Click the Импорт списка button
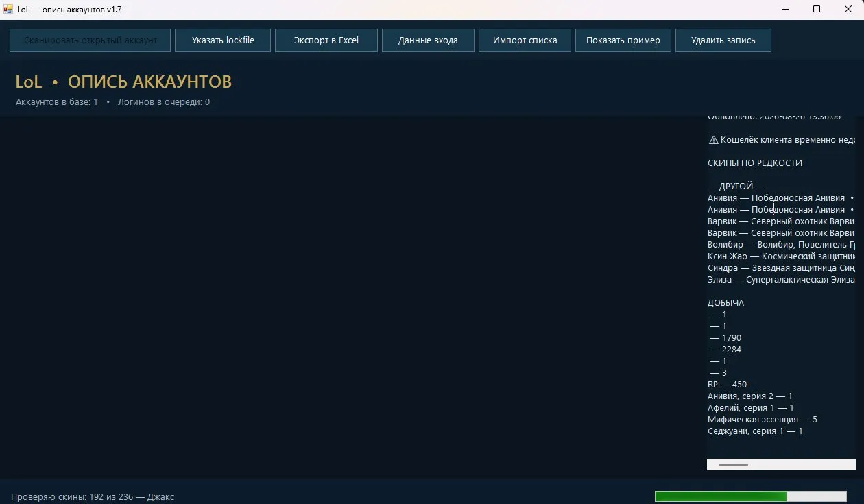864x504 pixels. click(x=525, y=40)
